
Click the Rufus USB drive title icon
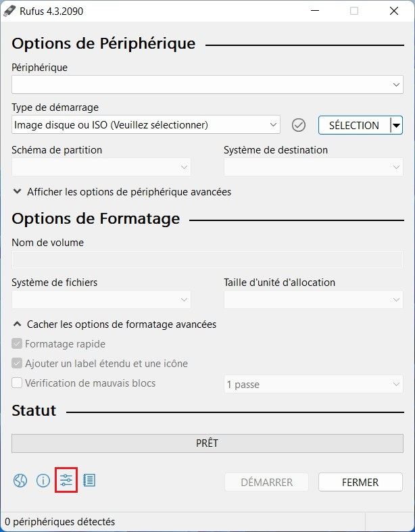(10, 11)
